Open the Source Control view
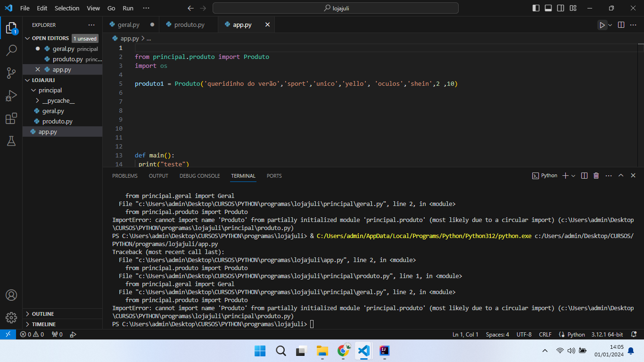644x362 pixels. (11, 73)
